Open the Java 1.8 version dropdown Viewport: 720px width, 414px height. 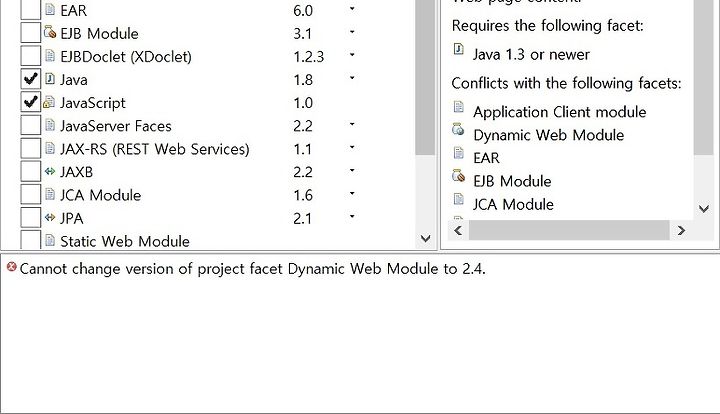[x=352, y=78]
